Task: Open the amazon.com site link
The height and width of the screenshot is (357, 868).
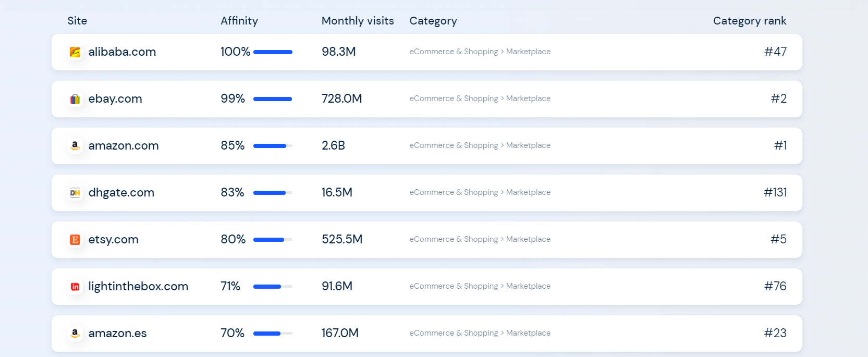Action: coord(124,145)
